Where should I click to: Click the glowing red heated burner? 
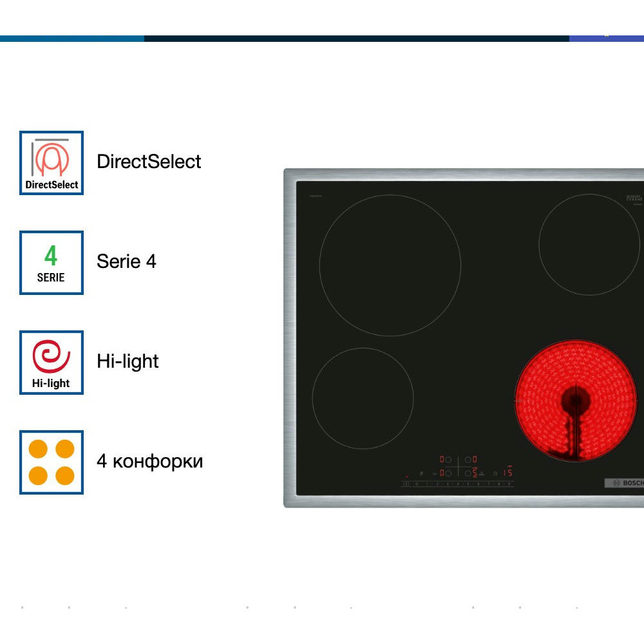click(575, 401)
